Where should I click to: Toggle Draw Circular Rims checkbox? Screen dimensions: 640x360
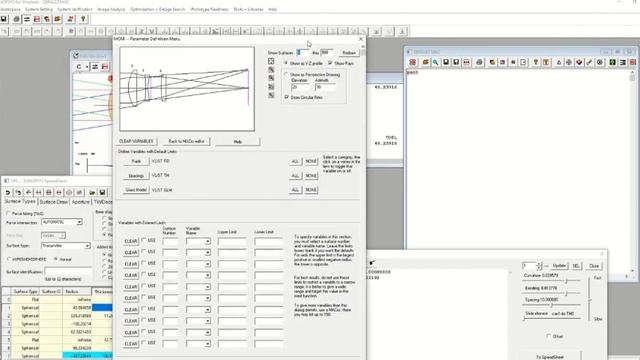coord(286,97)
